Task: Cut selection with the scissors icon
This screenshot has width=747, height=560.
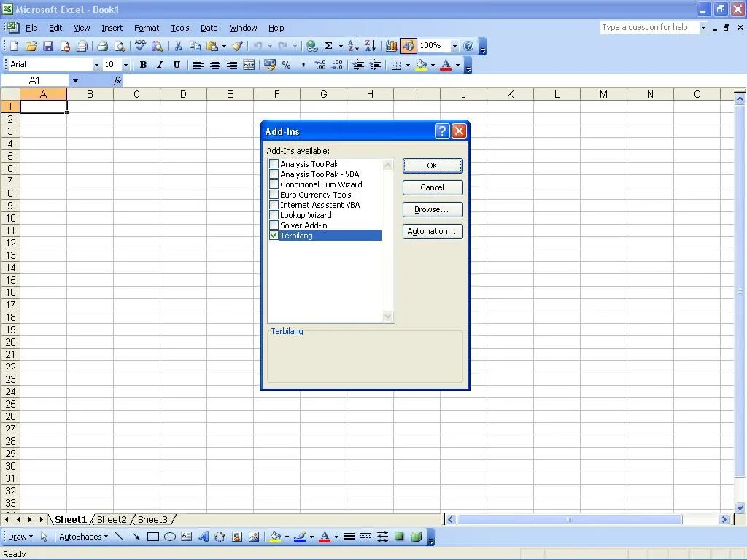Action: tap(178, 46)
